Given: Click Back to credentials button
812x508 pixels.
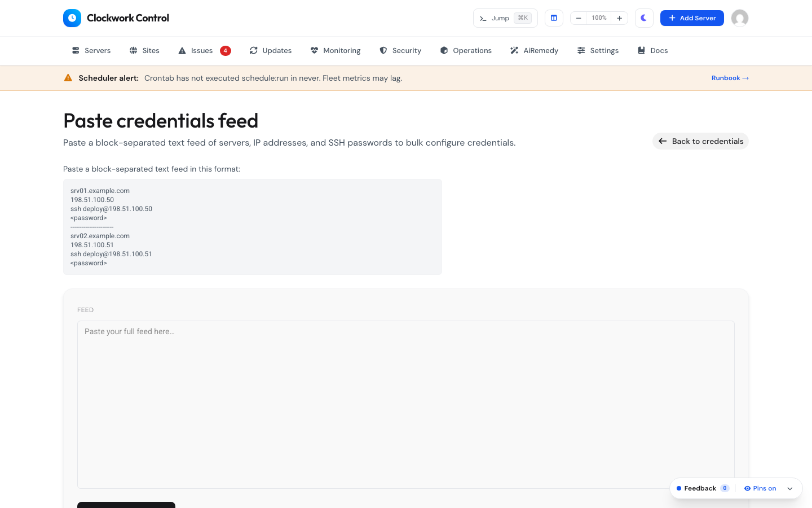Looking at the screenshot, I should click(700, 141).
